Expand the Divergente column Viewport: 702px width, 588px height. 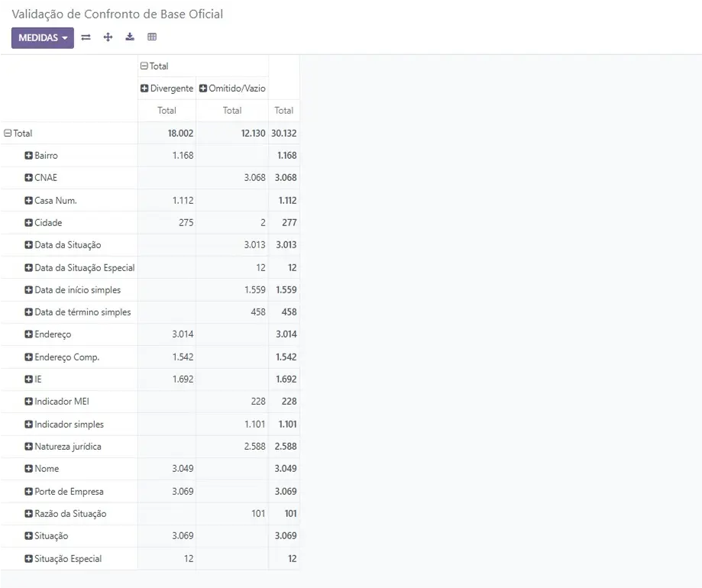pyautogui.click(x=167, y=89)
